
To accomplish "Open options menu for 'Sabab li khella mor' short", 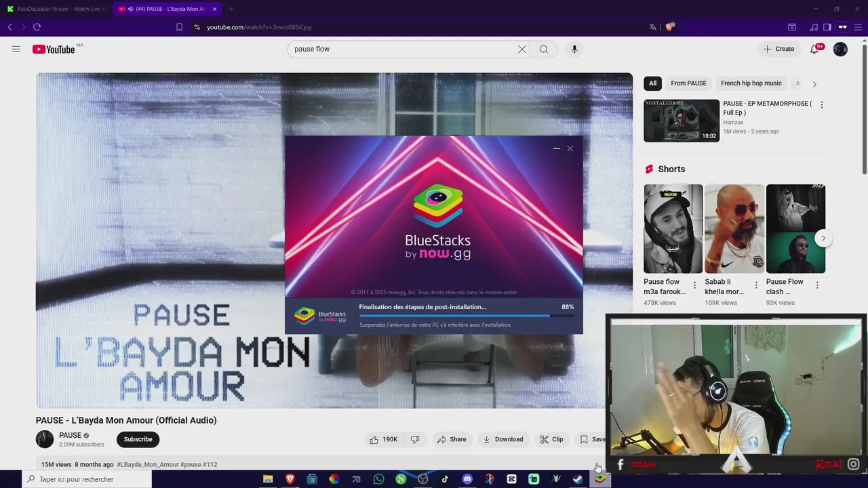I will (755, 285).
